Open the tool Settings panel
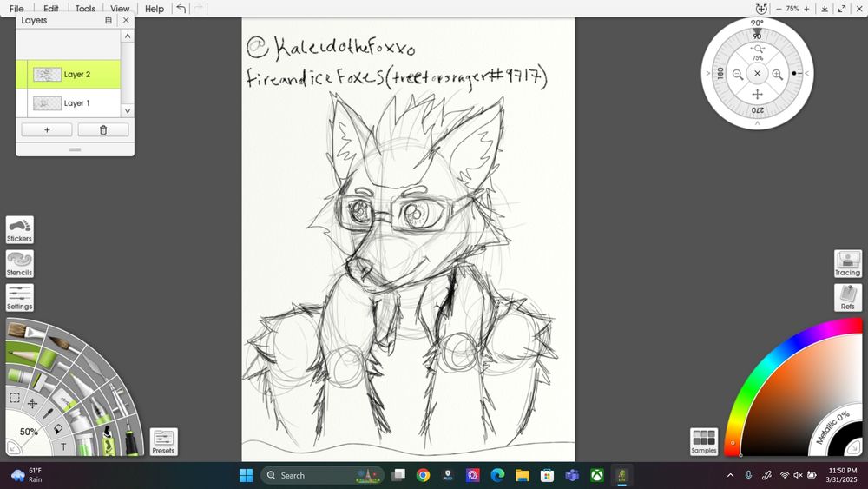Screen dimensions: 868x489 19,297
